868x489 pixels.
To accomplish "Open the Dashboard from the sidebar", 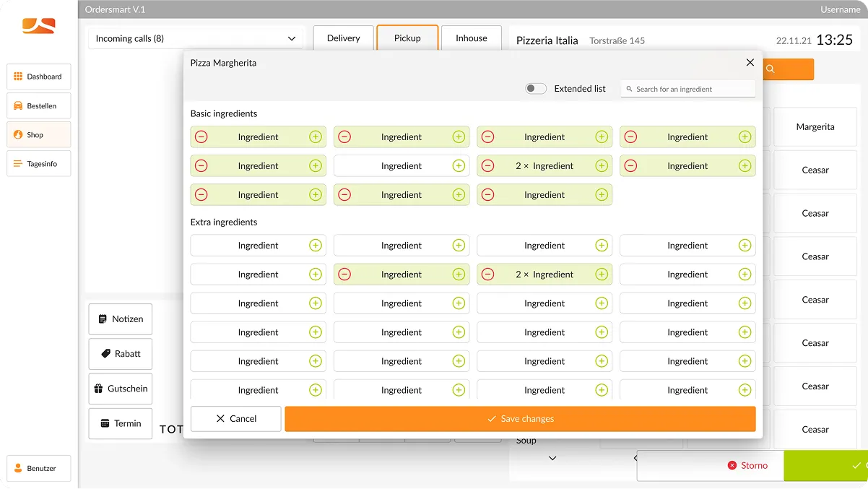I will point(40,77).
